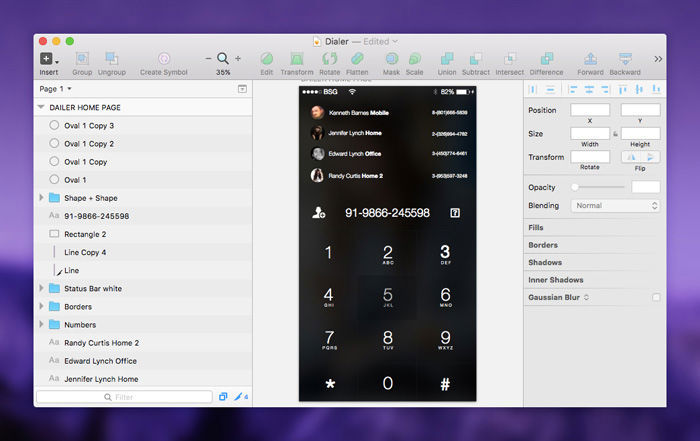Click the layer Filter search field
The width and height of the screenshot is (700, 441).
point(124,397)
